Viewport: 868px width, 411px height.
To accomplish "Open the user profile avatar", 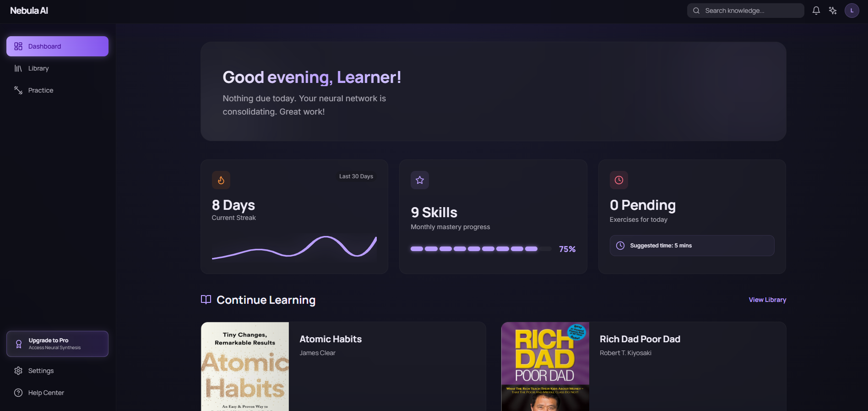I will (852, 11).
